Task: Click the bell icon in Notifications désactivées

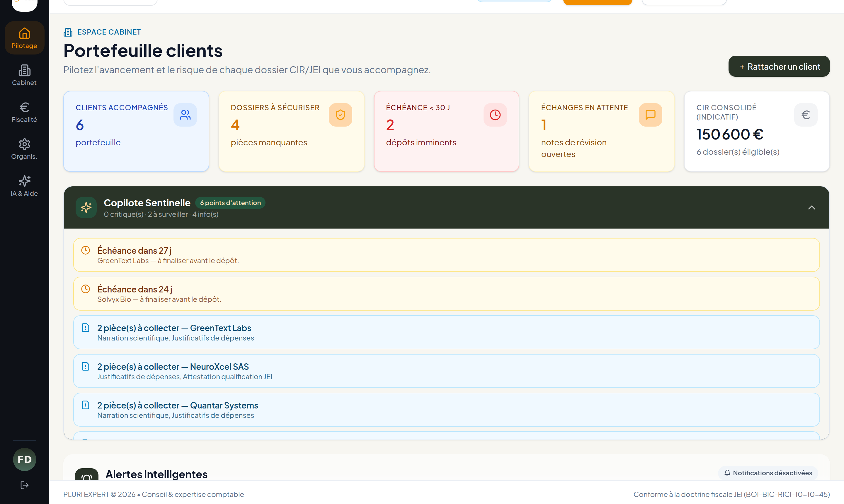Action: click(727, 473)
